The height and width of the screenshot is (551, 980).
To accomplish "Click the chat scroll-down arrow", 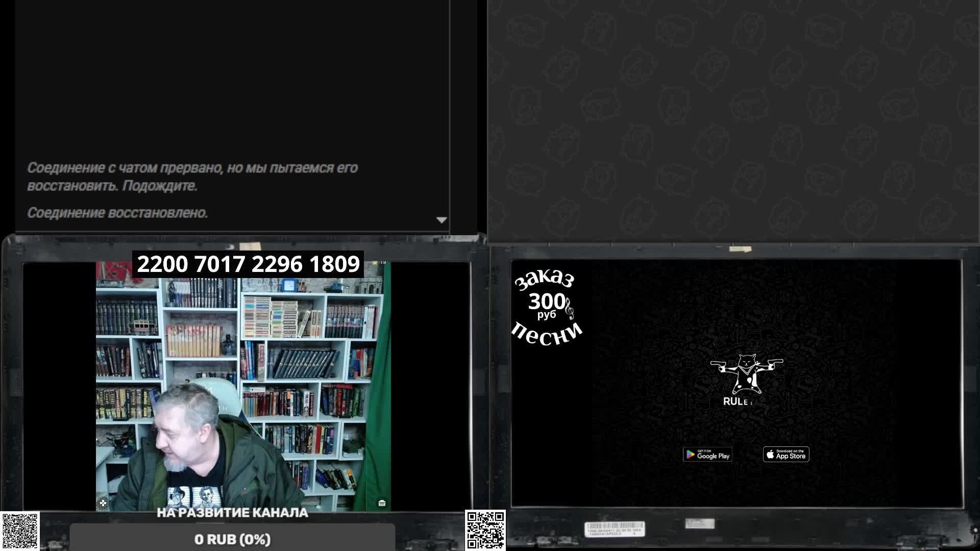I will point(442,220).
